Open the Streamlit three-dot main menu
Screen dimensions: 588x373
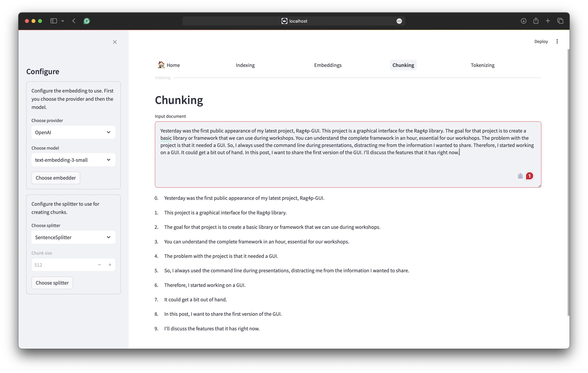[557, 41]
